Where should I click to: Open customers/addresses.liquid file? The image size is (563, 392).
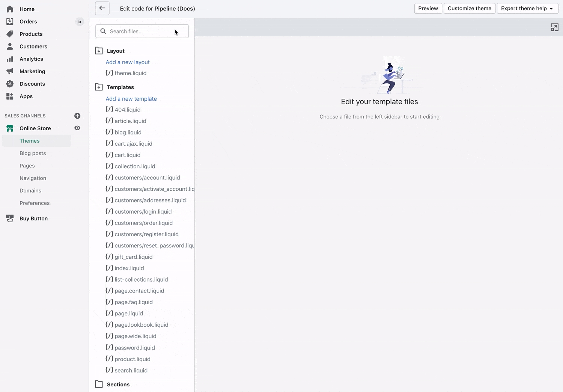point(146,200)
